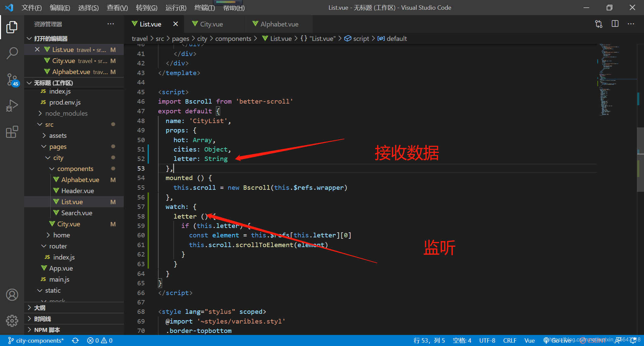Click 空格: 4 indentation setting

pyautogui.click(x=462, y=341)
